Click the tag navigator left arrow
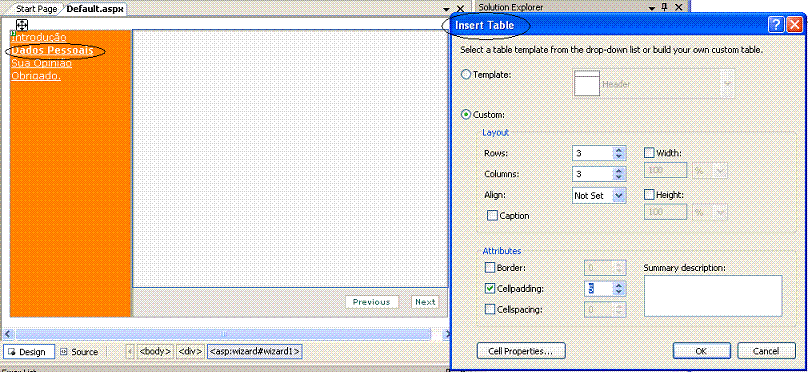Screen dimensions: 808x372 [130, 351]
